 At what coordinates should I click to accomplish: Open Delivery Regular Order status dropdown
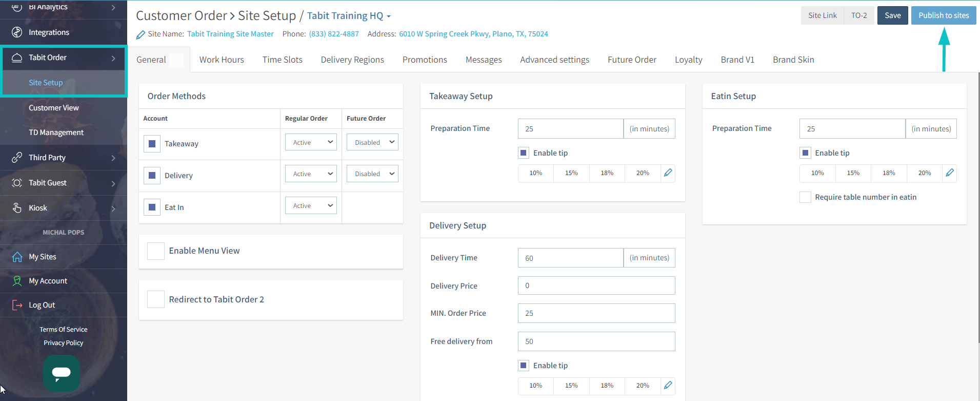click(x=311, y=174)
